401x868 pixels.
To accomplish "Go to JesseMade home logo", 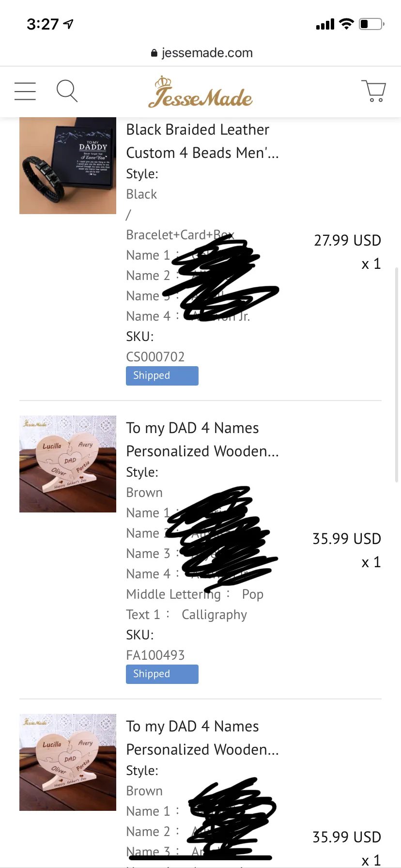I will tap(200, 92).
